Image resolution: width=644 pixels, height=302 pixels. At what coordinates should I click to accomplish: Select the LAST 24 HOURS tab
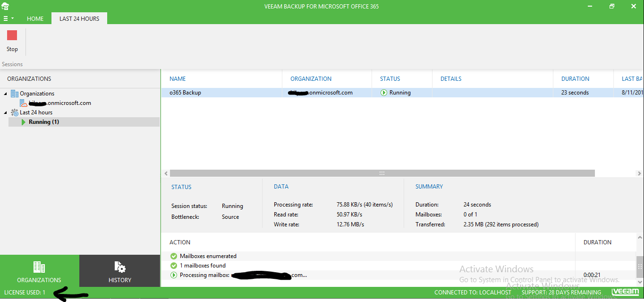[79, 18]
